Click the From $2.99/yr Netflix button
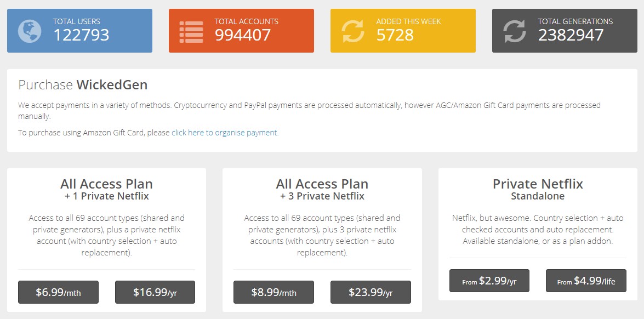This screenshot has width=644, height=319. [489, 281]
